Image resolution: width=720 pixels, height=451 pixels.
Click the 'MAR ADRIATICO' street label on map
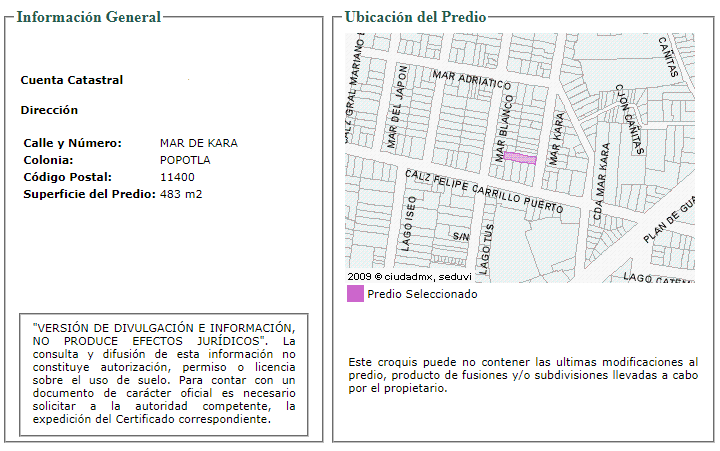tap(472, 80)
